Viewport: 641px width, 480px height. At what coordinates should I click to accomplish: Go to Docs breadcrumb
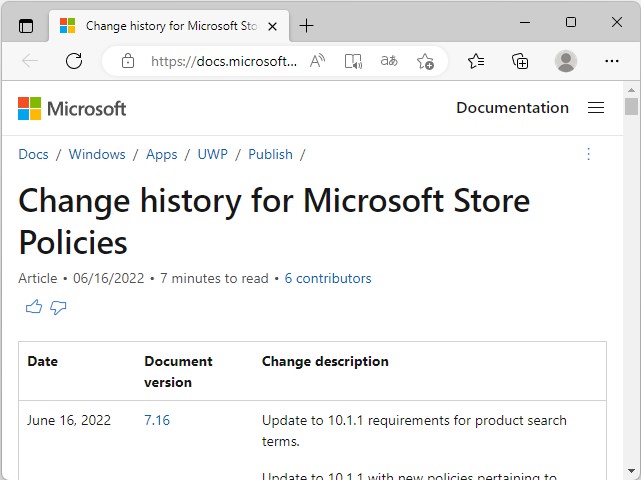pyautogui.click(x=34, y=154)
